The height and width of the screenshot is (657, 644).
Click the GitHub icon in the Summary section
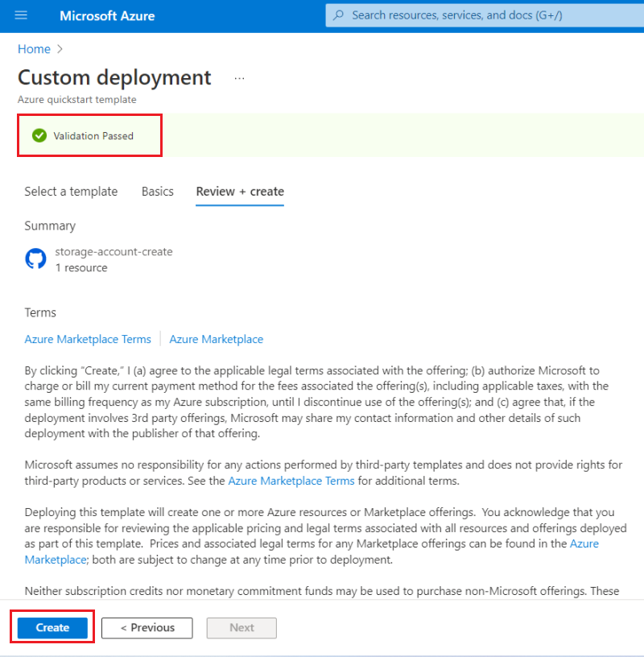35,258
